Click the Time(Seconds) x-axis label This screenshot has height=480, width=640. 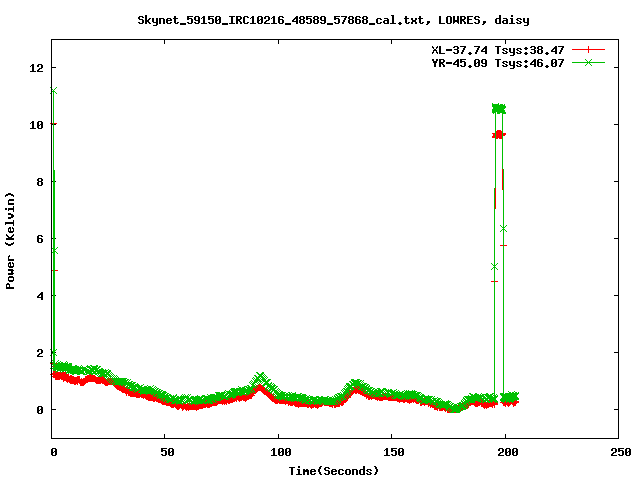pos(334,471)
